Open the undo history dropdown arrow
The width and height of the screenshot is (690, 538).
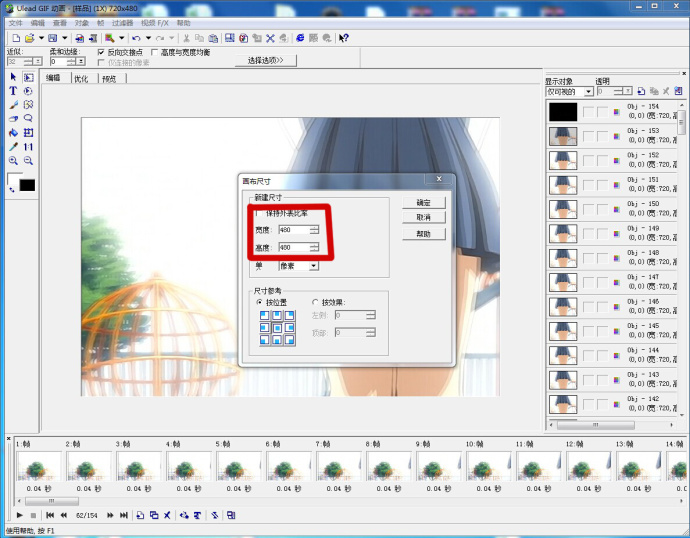[x=148, y=38]
